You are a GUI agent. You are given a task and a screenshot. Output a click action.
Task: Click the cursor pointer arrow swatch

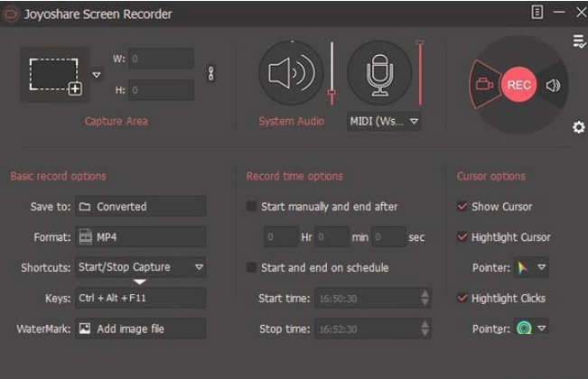(x=523, y=267)
